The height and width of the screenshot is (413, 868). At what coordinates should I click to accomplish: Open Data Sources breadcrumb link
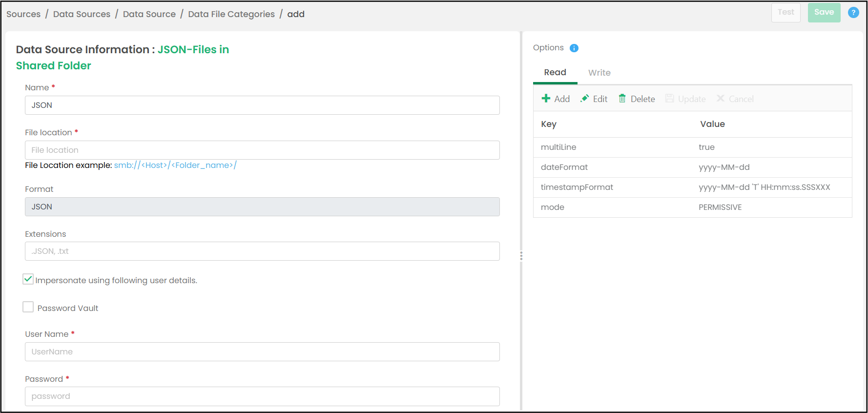tap(82, 14)
